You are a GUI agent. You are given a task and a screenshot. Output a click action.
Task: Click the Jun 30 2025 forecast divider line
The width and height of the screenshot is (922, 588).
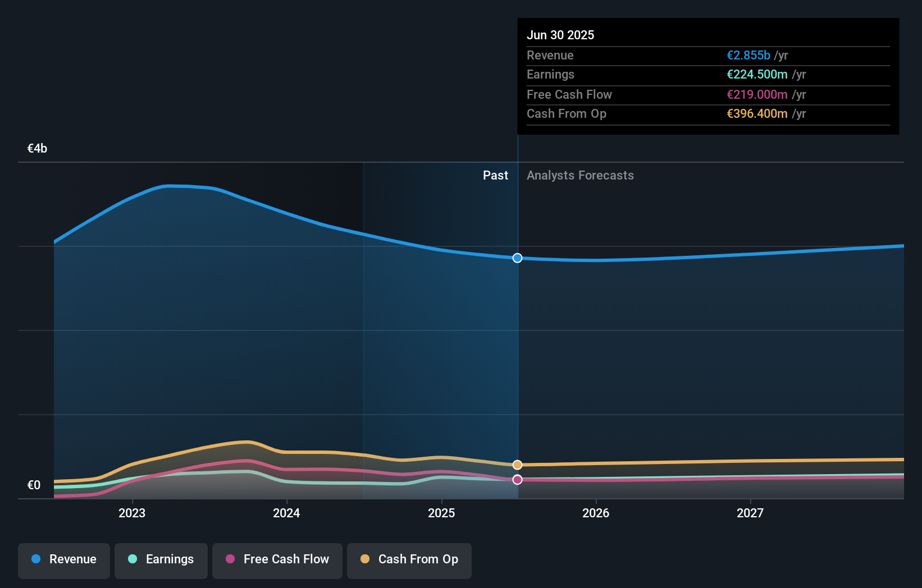(x=518, y=337)
